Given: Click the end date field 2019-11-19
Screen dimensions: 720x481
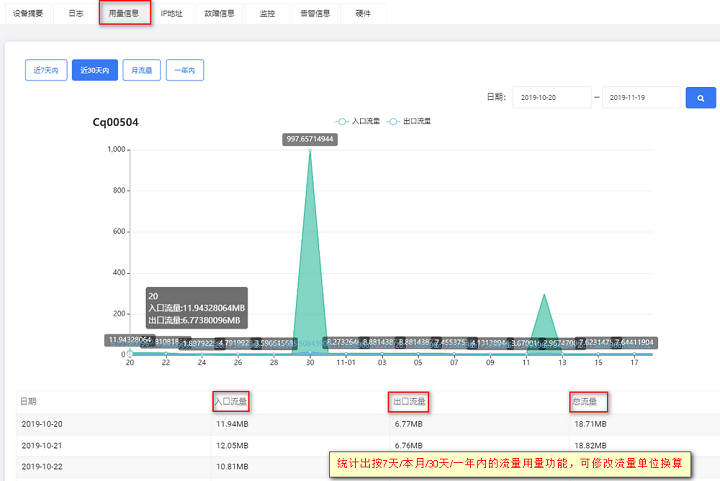Looking at the screenshot, I should click(641, 97).
